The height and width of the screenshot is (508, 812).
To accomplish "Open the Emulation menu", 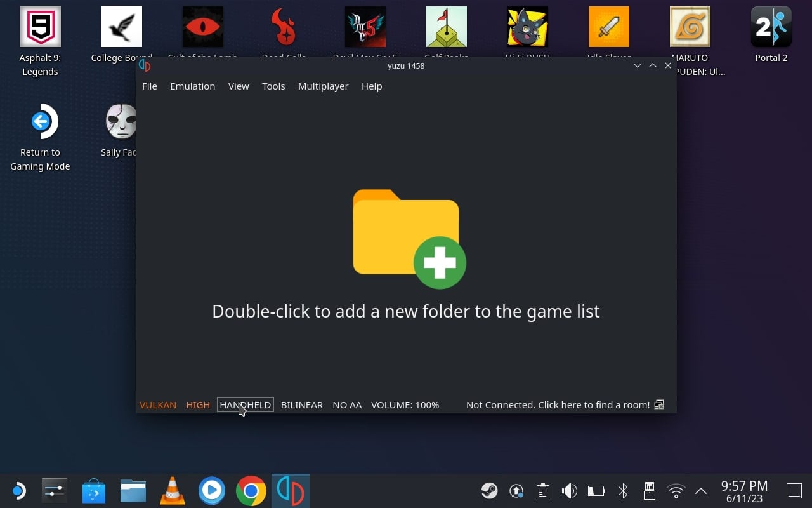I will 192,86.
